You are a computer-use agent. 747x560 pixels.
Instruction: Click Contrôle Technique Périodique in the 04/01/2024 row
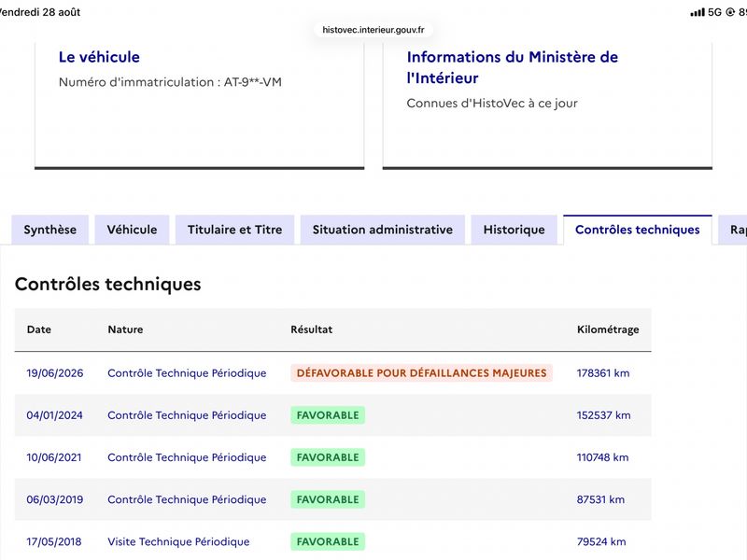187,415
